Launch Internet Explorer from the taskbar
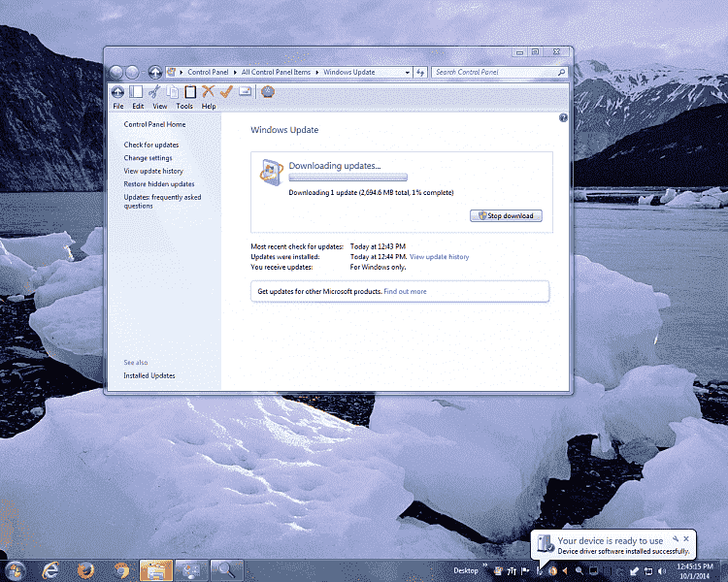 [50, 570]
